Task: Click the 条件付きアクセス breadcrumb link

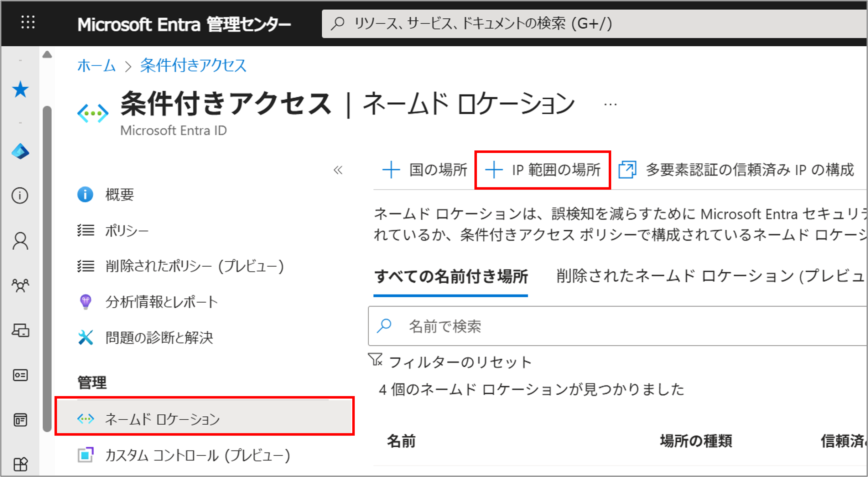Action: point(193,66)
